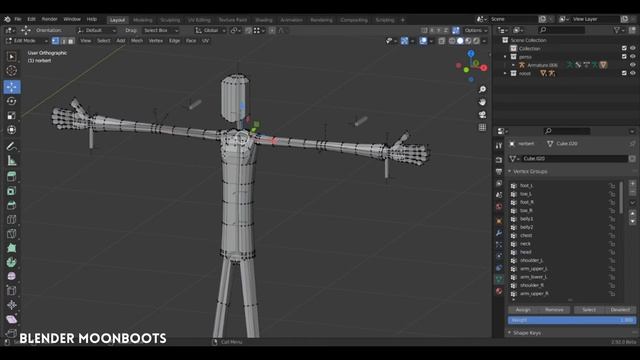This screenshot has width=640, height=360.
Task: Toggle X-ray display in viewport header
Action: [442, 41]
